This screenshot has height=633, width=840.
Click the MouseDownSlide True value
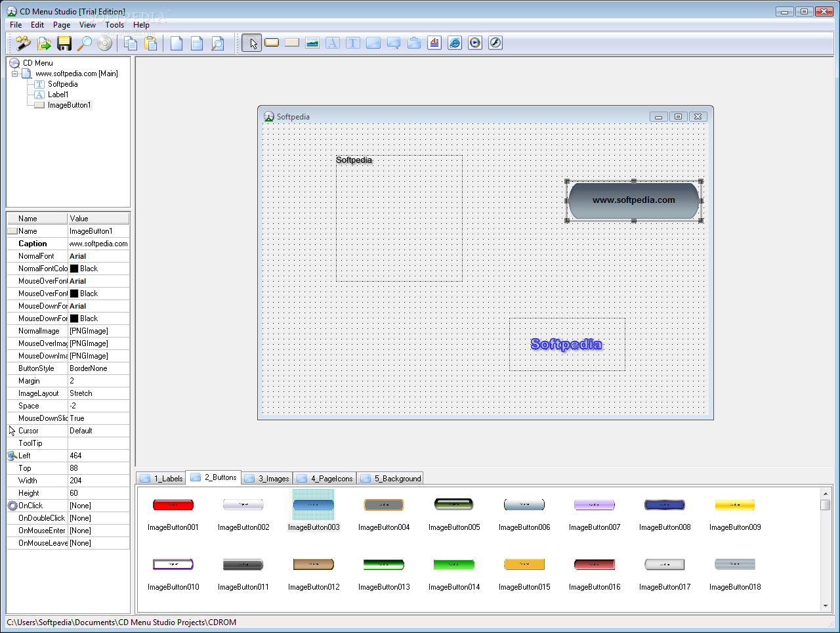point(98,418)
